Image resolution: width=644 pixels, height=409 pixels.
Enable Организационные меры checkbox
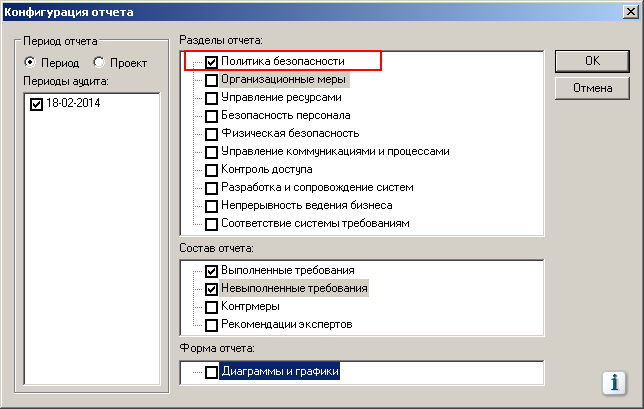coord(211,80)
